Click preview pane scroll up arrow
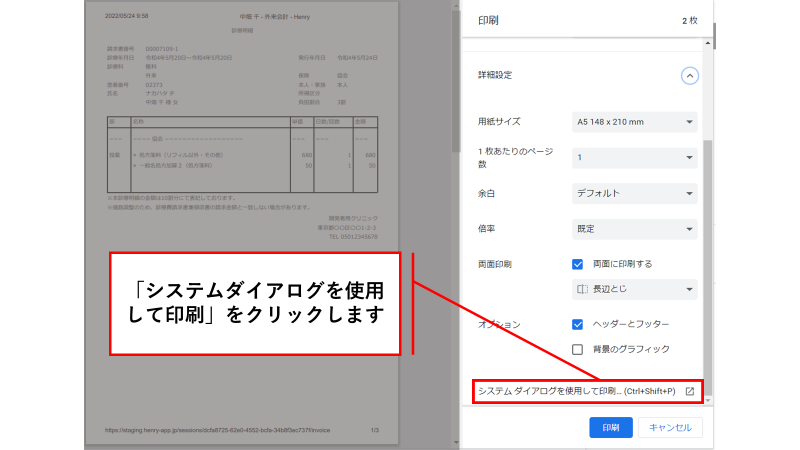This screenshot has width=800, height=450. tap(456, 6)
